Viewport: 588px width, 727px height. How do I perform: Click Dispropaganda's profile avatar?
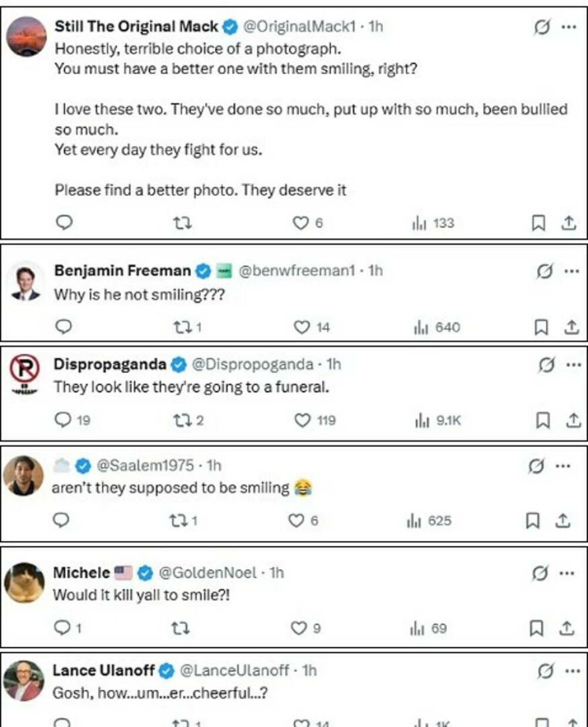(24, 372)
